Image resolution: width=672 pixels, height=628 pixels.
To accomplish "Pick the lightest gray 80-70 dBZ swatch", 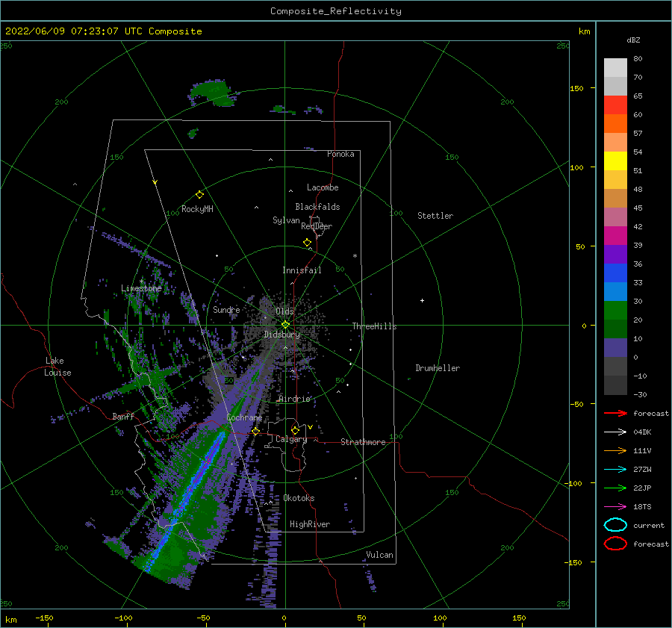I will pos(615,68).
